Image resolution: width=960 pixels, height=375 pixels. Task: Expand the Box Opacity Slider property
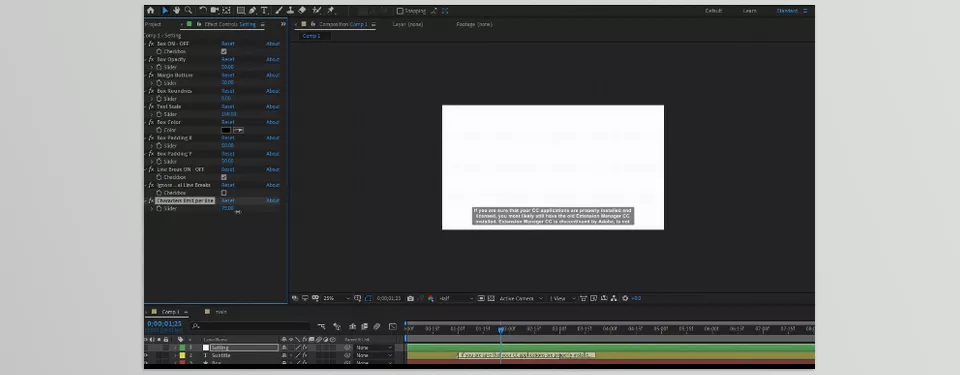(x=152, y=67)
